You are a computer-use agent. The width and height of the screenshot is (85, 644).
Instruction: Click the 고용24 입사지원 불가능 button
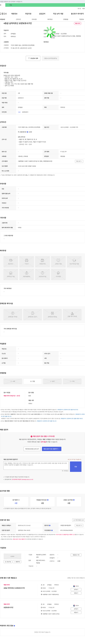[50, 58]
